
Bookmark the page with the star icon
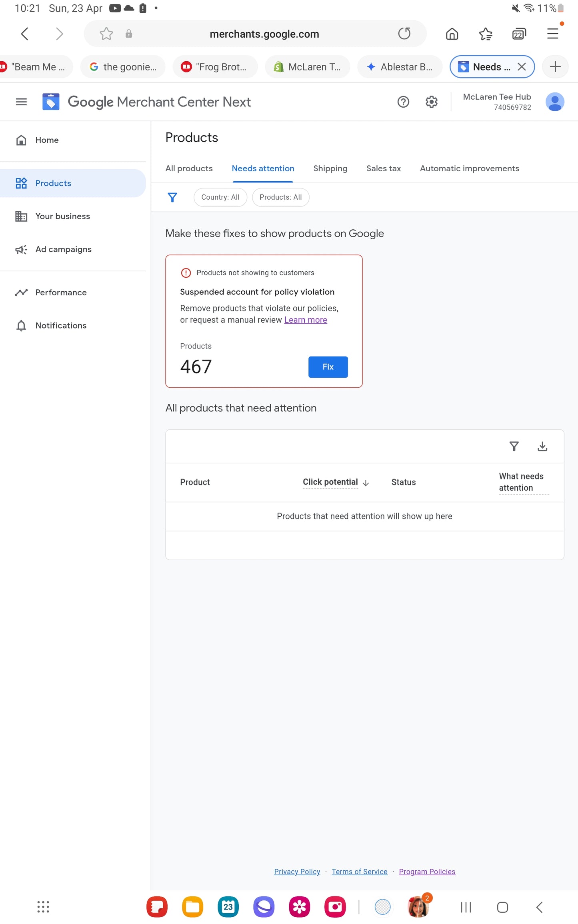pyautogui.click(x=106, y=34)
